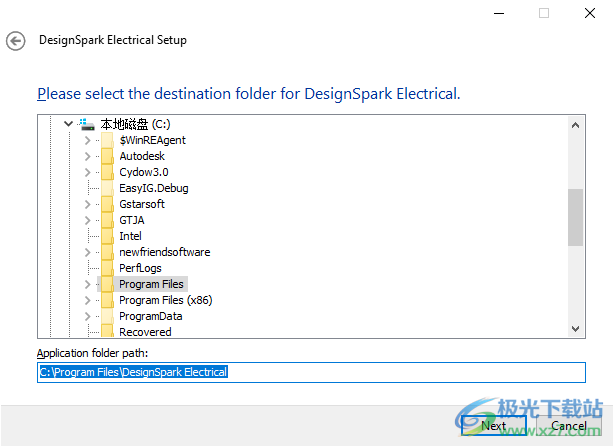Select the ProgramData folder name
The image size is (614, 447).
pyautogui.click(x=151, y=316)
